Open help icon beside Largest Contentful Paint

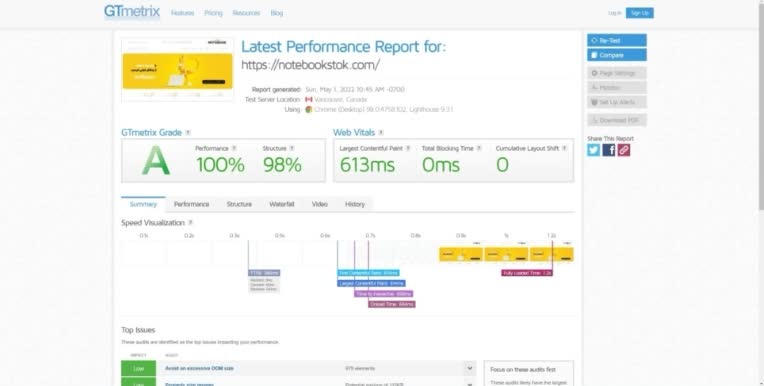click(x=408, y=148)
